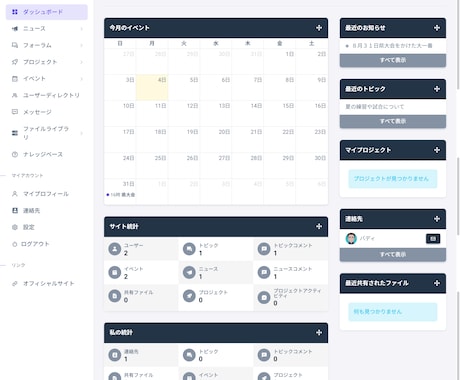Click move icon on 最近共有されたファイル panel
The width and height of the screenshot is (460, 380).
(437, 283)
